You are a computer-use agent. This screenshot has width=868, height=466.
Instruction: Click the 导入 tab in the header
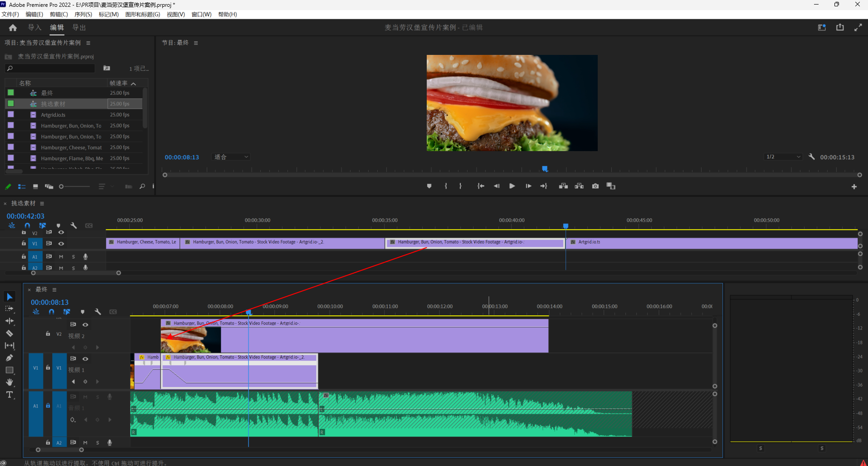[x=34, y=28]
